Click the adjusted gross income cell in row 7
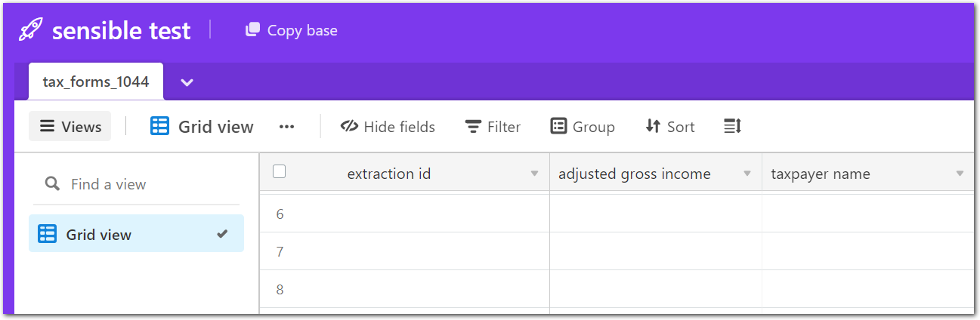Screen dimensions: 980x320 (x=656, y=251)
